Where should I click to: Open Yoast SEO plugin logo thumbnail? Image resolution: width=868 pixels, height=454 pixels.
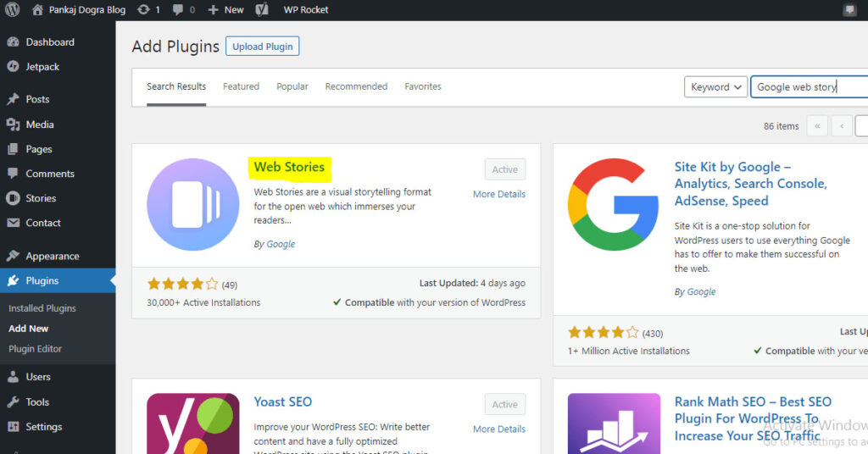tap(193, 424)
